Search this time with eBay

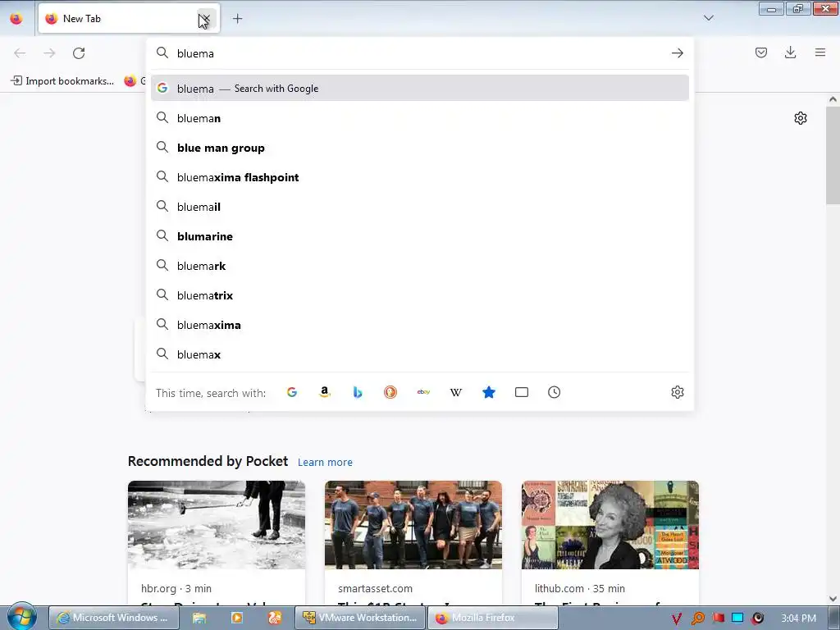point(423,392)
